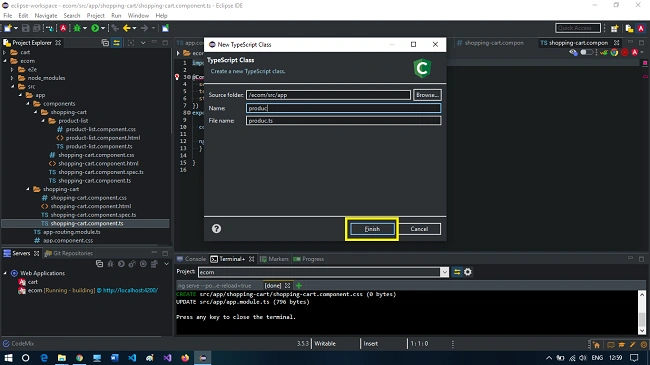650x365 pixels.
Task: Click the File name input field
Action: 343,121
